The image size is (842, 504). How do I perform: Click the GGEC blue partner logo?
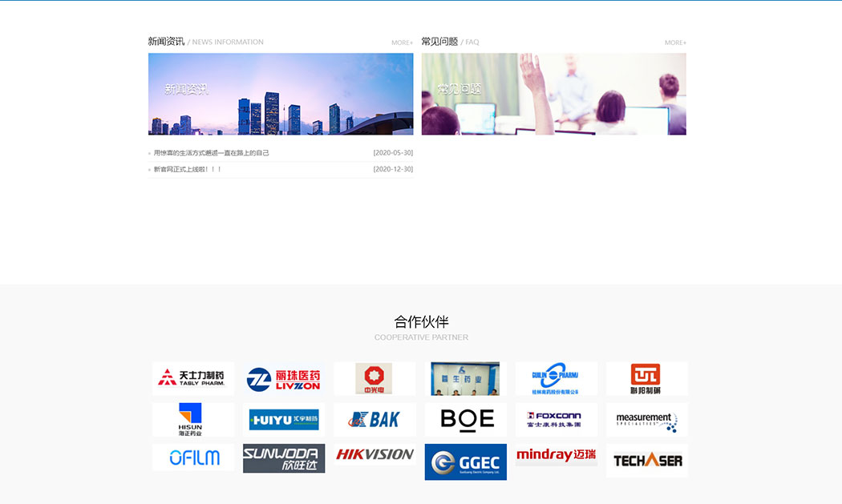466,462
